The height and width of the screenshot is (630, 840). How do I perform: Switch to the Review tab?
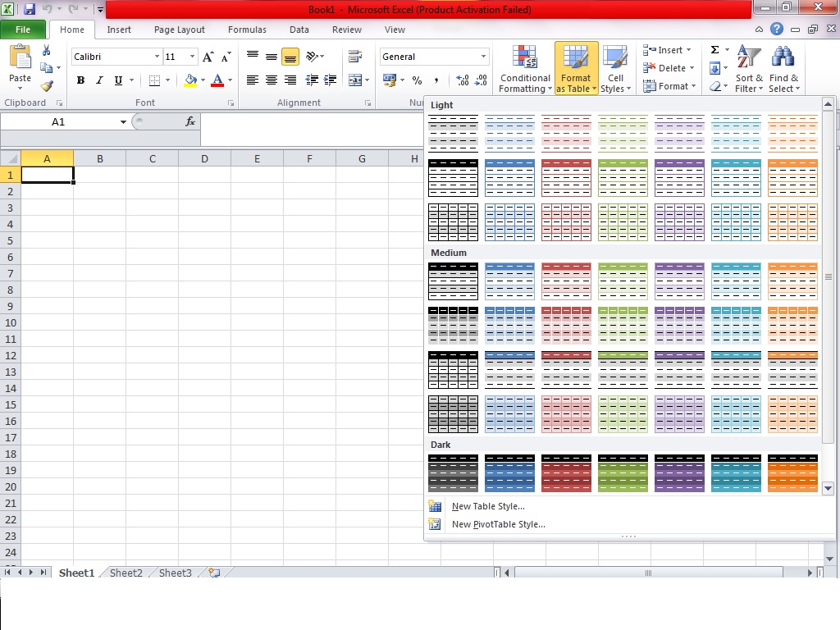pyautogui.click(x=347, y=30)
